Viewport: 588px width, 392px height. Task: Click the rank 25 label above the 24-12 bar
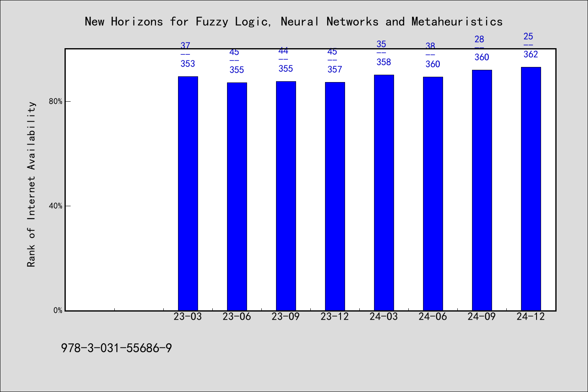(528, 36)
